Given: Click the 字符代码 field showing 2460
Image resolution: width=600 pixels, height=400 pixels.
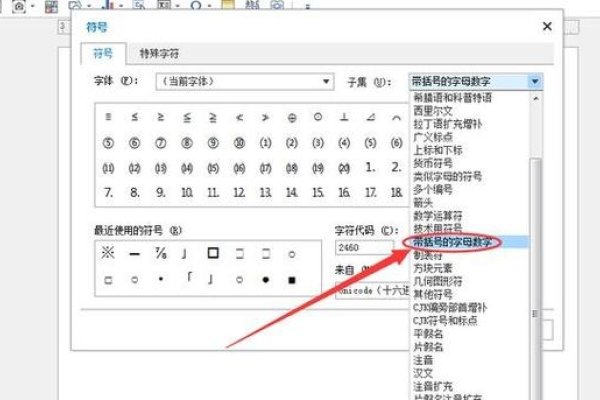Looking at the screenshot, I should (x=365, y=248).
